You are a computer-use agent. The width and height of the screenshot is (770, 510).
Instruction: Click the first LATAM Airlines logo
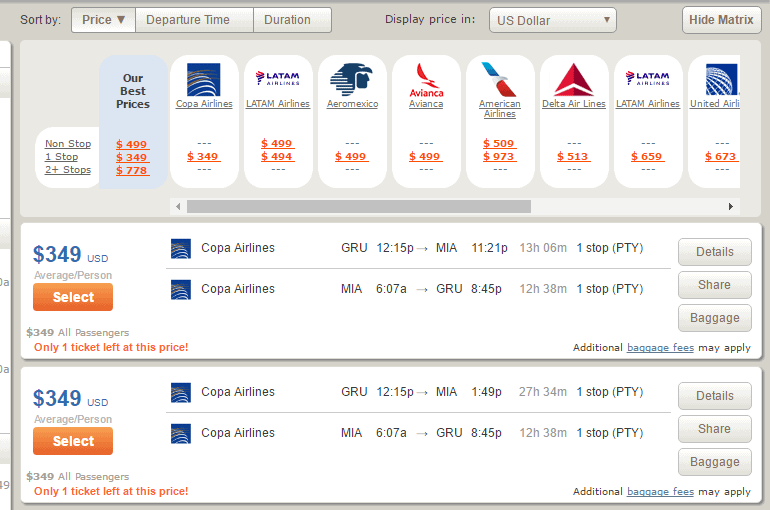278,78
